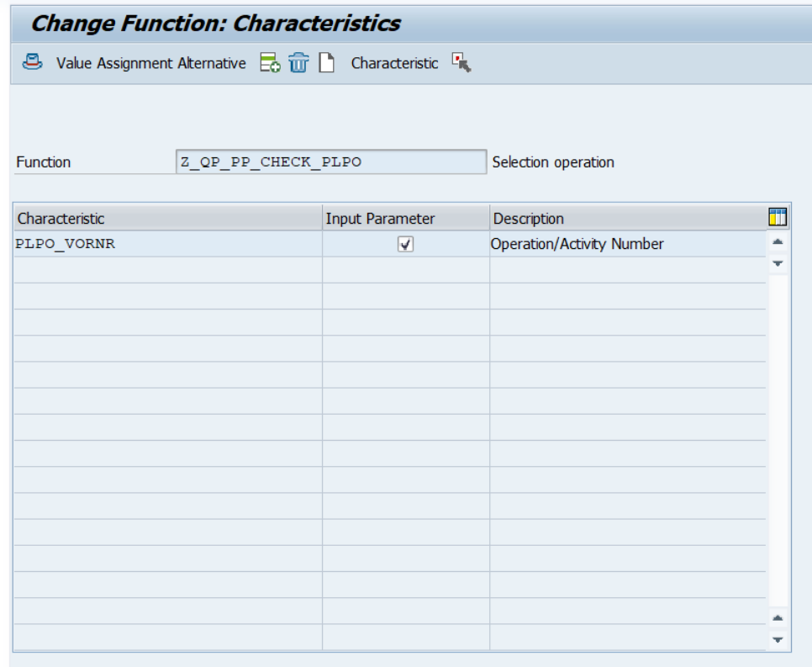Click the delete trash can icon
Image resolution: width=812 pixels, height=667 pixels.
298,63
